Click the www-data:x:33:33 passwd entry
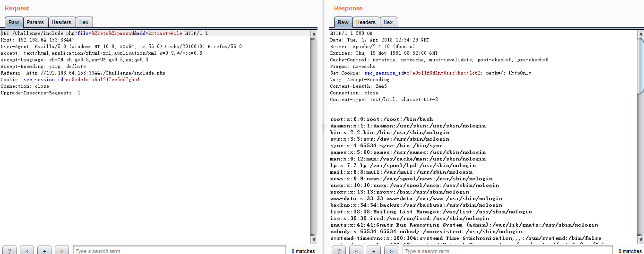The width and height of the screenshot is (644, 254). pyautogui.click(x=416, y=199)
